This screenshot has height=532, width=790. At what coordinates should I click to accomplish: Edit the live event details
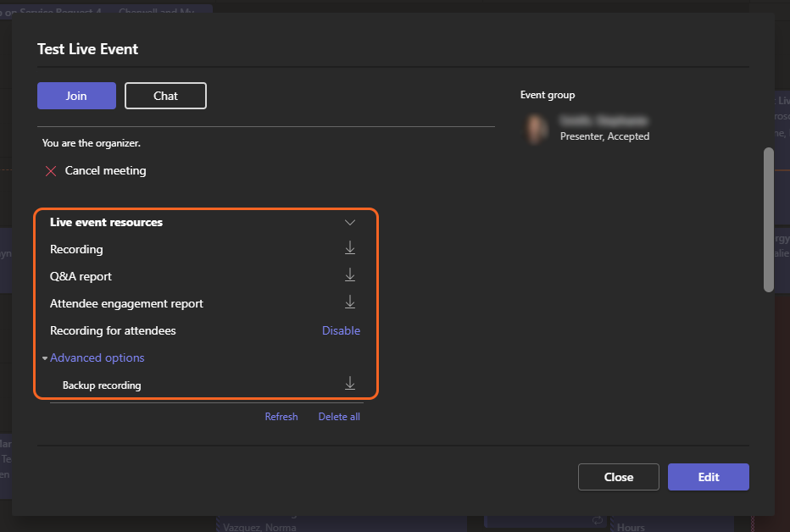pyautogui.click(x=708, y=477)
